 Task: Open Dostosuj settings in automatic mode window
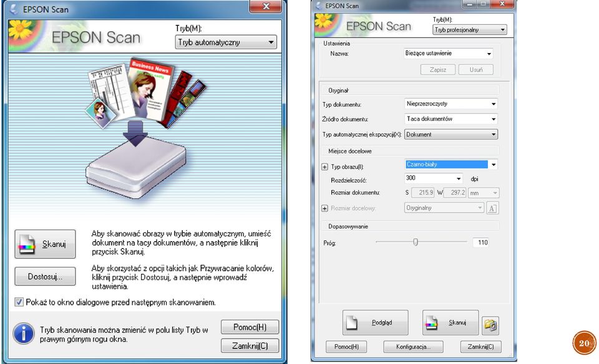45,276
